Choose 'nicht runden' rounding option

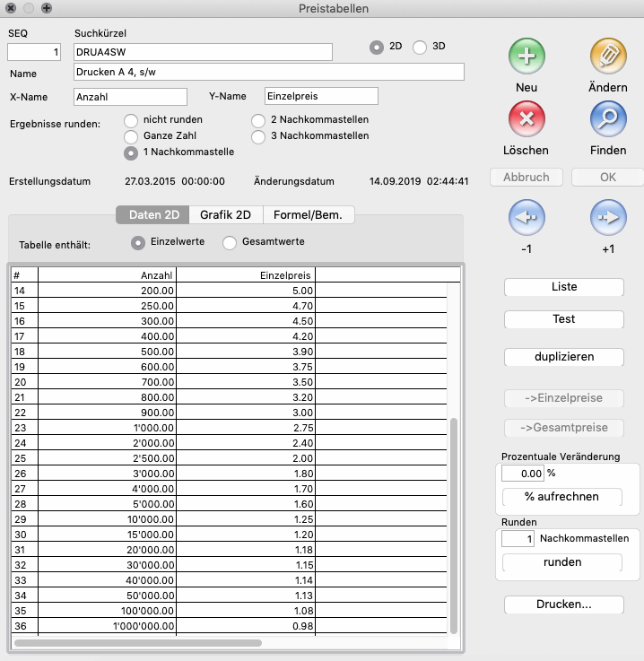click(131, 120)
